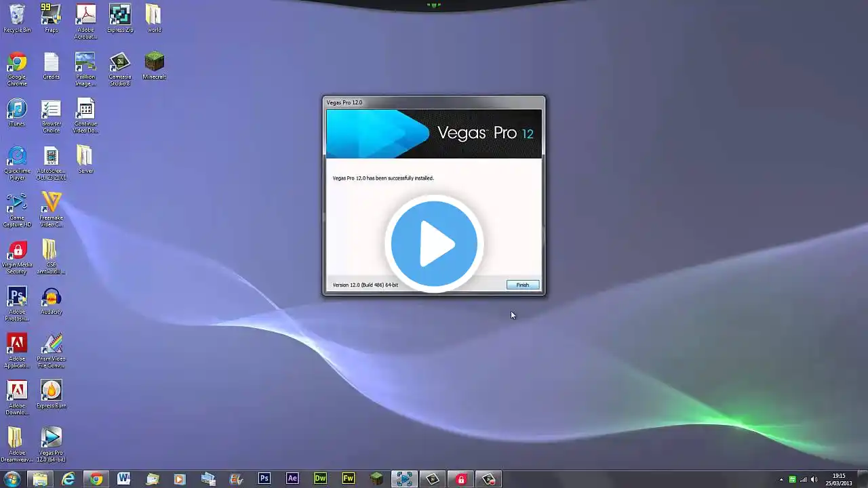Open Dreamweaver from the taskbar

pos(320,479)
